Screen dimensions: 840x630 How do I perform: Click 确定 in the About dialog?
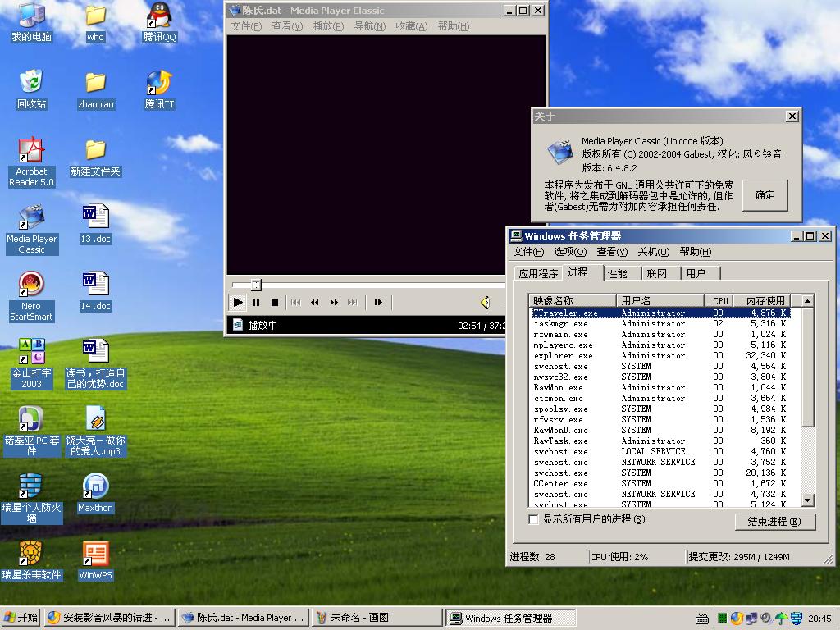point(765,195)
